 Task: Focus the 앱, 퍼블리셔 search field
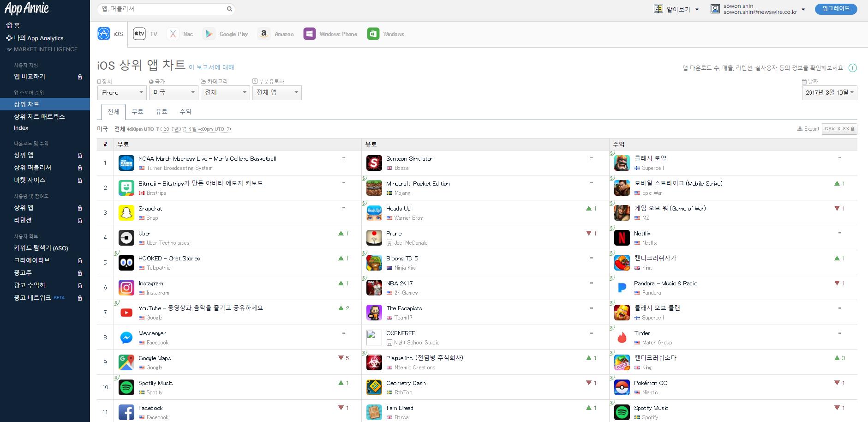click(x=162, y=9)
